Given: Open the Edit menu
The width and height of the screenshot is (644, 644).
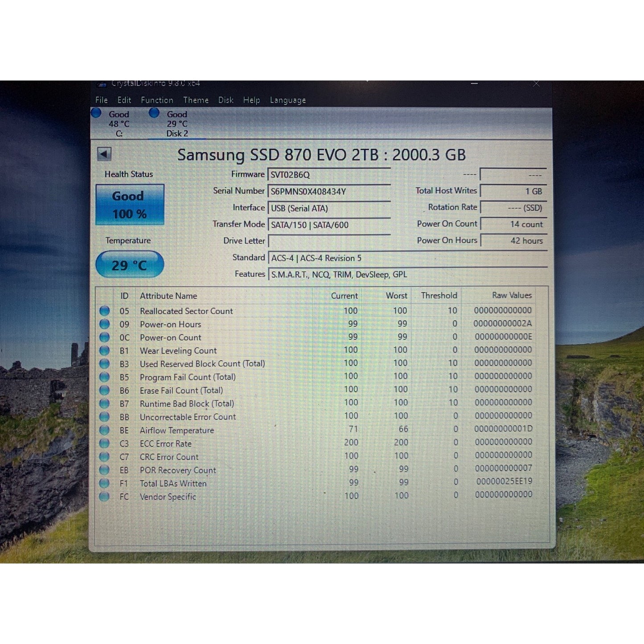Looking at the screenshot, I should [x=124, y=100].
